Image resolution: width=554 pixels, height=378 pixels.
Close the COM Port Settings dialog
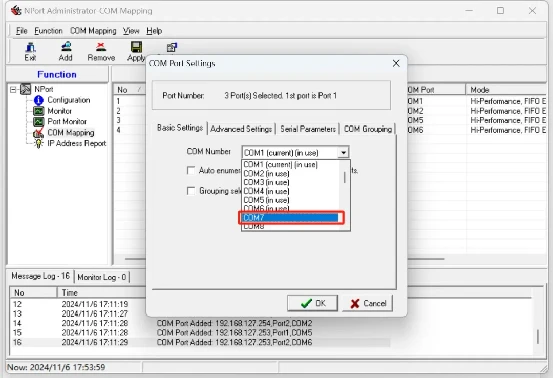pyautogui.click(x=396, y=63)
